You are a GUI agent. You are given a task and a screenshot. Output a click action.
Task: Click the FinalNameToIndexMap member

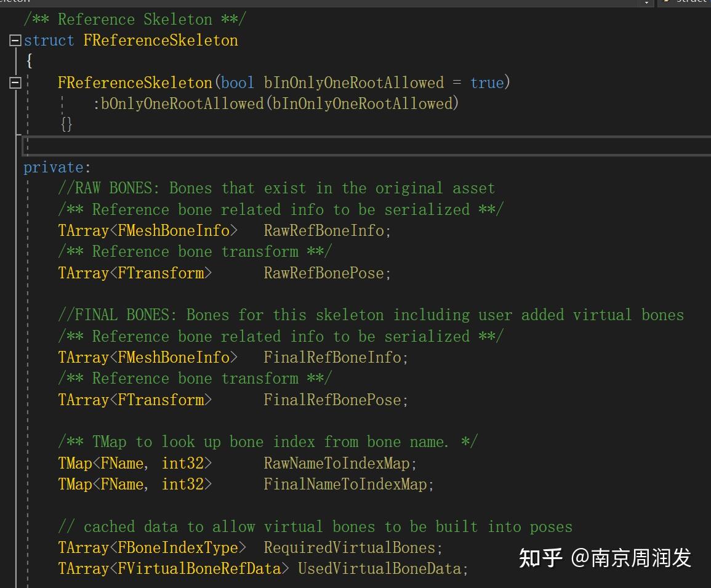(x=348, y=485)
